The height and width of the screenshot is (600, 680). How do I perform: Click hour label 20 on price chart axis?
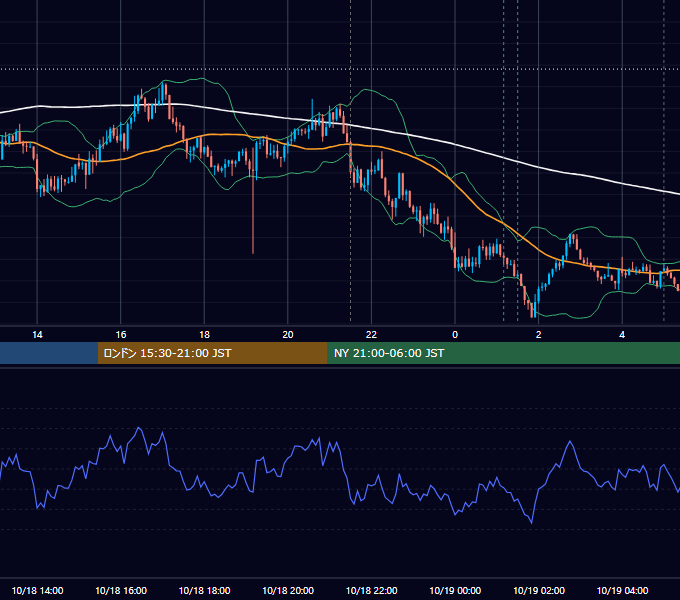pos(288,335)
